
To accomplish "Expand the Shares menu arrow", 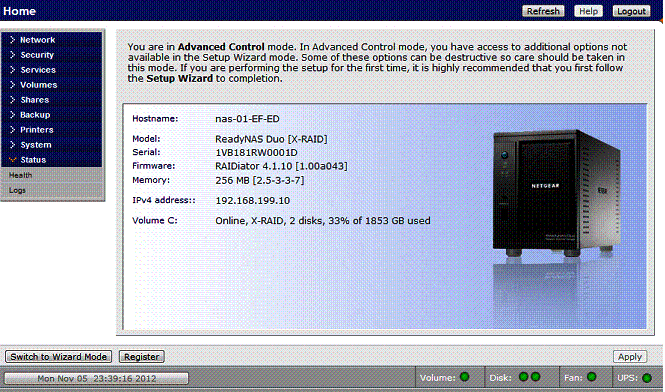I will 12,100.
